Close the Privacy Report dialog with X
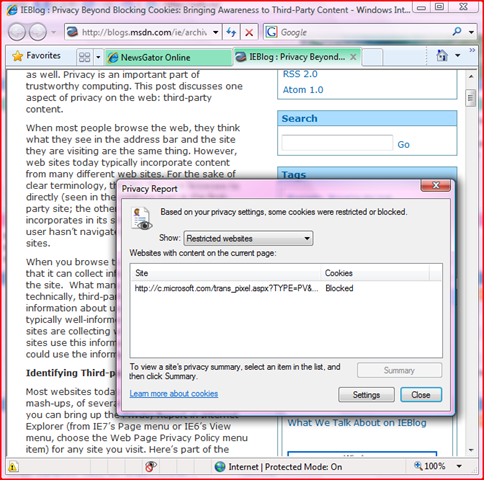 [435, 185]
